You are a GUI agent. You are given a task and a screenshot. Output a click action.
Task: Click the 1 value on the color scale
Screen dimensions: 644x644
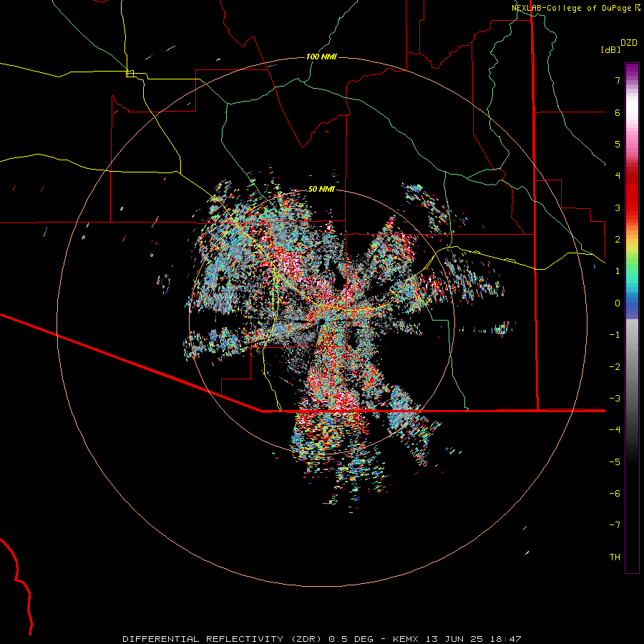click(618, 271)
